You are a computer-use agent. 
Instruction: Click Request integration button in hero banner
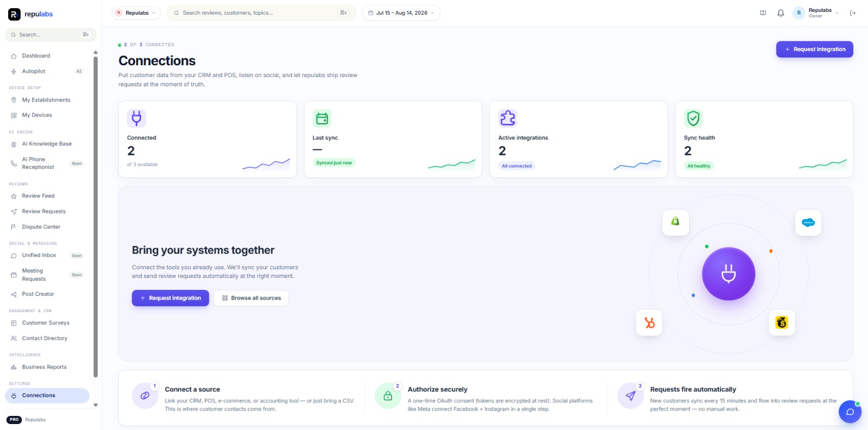click(170, 298)
